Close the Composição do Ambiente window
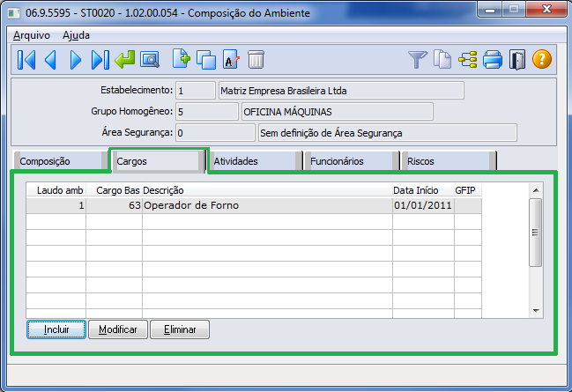The height and width of the screenshot is (392, 572). [x=546, y=10]
